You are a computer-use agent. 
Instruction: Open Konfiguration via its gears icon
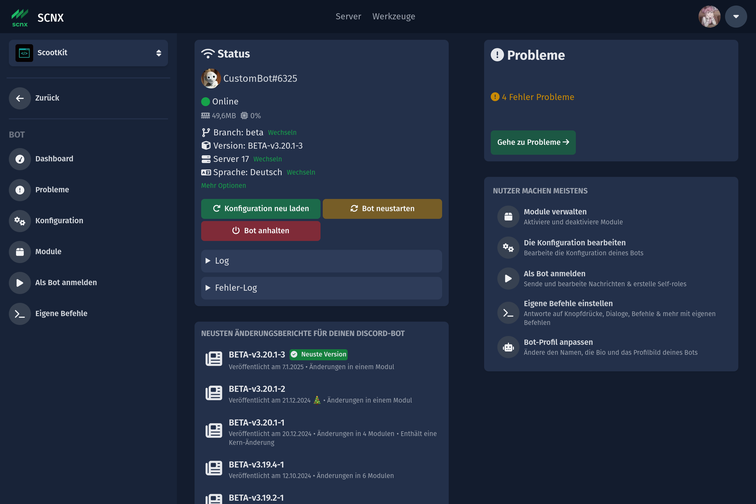pos(20,221)
